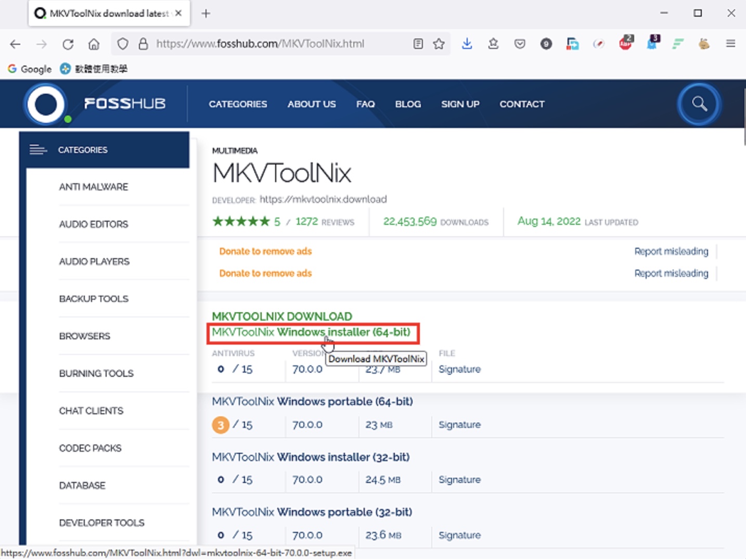
Task: Click the 5-star rating display
Action: point(241,222)
